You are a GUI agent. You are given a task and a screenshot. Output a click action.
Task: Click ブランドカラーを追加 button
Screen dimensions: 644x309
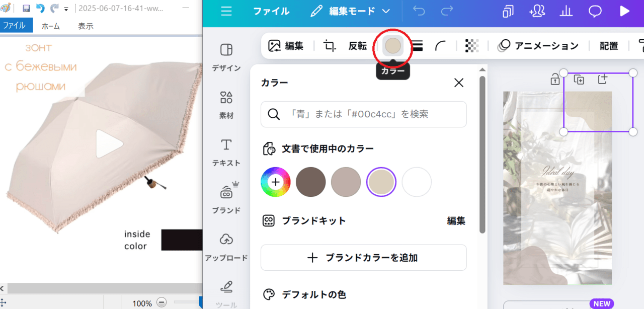point(363,258)
